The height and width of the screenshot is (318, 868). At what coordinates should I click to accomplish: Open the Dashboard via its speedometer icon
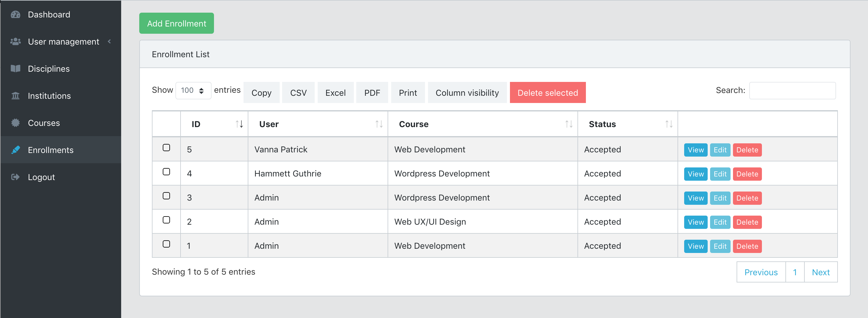point(15,14)
